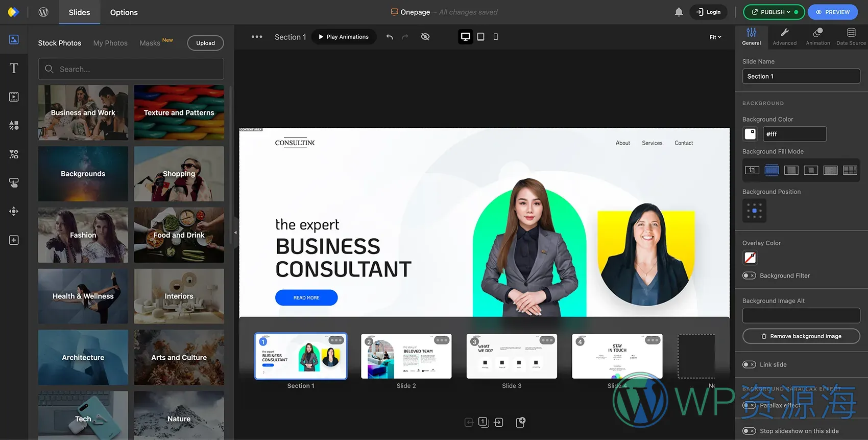This screenshot has height=440, width=868.
Task: Select the tile-grid background fill mode icon
Action: point(850,170)
